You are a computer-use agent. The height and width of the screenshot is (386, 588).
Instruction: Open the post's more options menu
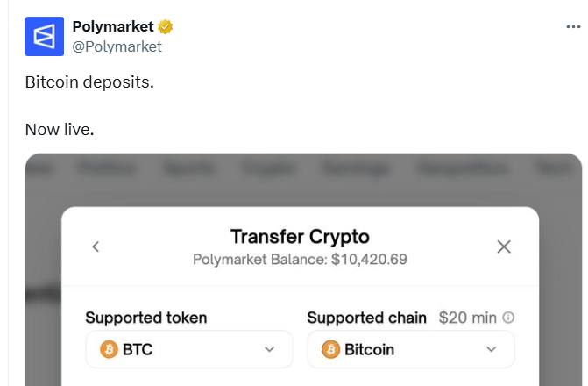point(573,27)
